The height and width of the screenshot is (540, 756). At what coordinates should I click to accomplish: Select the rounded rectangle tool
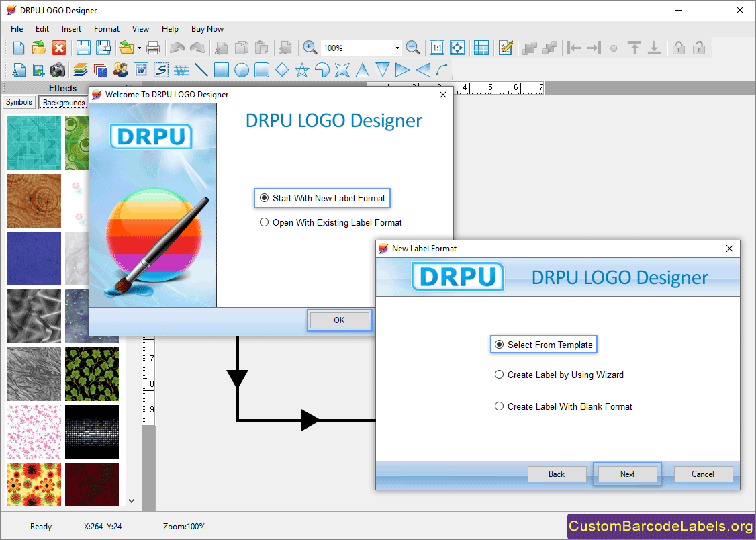tap(262, 71)
